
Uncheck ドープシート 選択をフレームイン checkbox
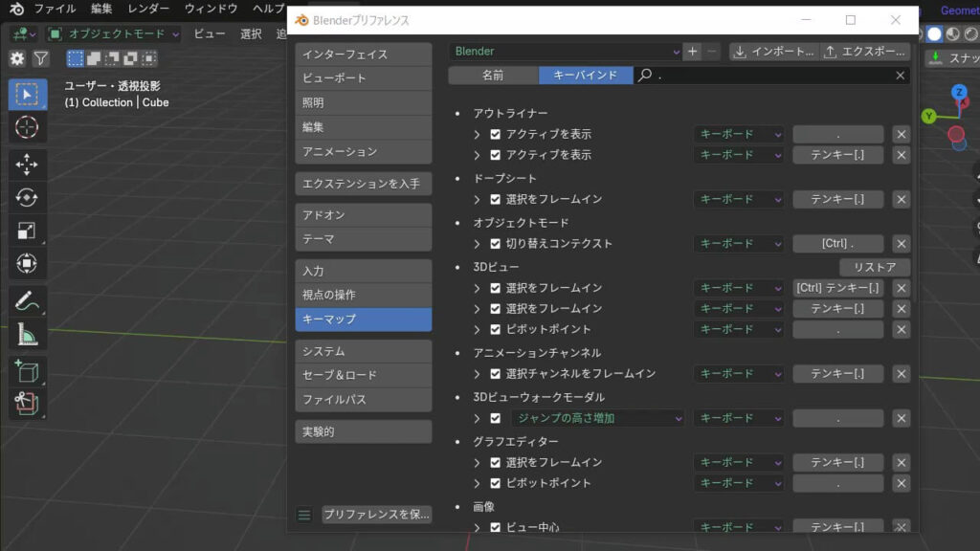point(496,199)
